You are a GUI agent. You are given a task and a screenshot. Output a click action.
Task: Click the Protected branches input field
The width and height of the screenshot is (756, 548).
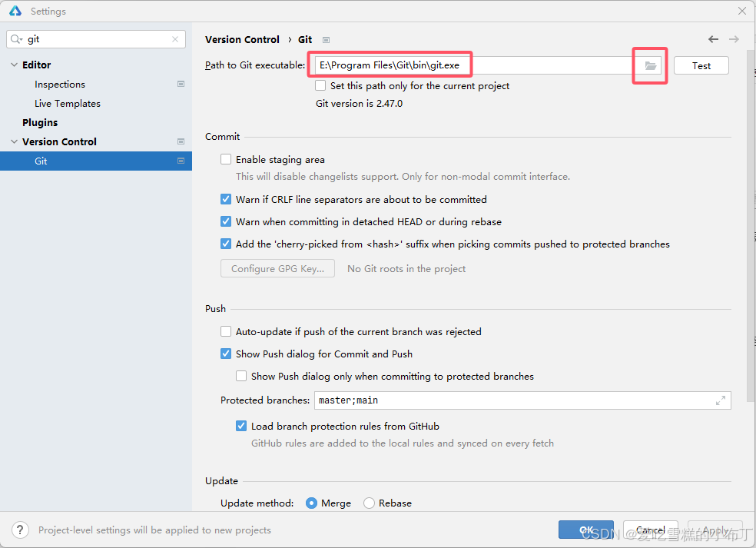(x=522, y=400)
